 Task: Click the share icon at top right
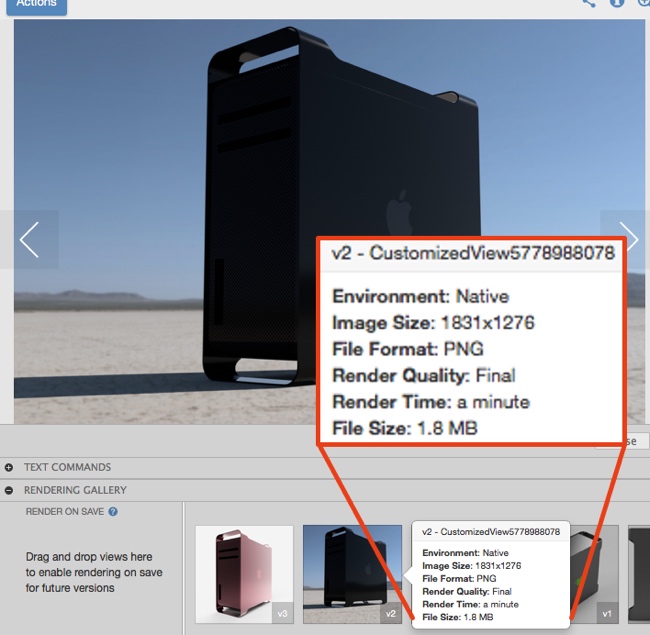click(589, 3)
